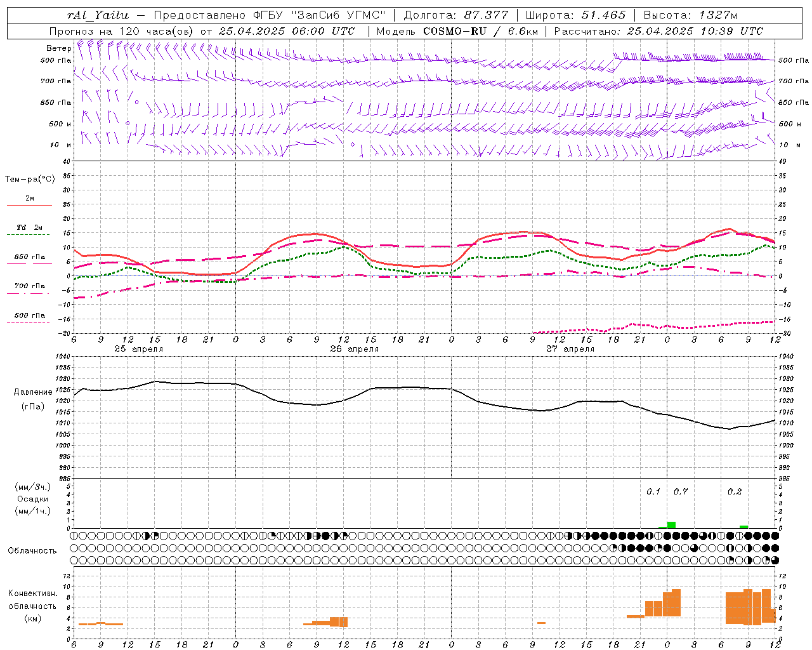Click the latitude value Широта: 51.465
Image resolution: width=812 pixels, height=650 pixels.
[575, 15]
